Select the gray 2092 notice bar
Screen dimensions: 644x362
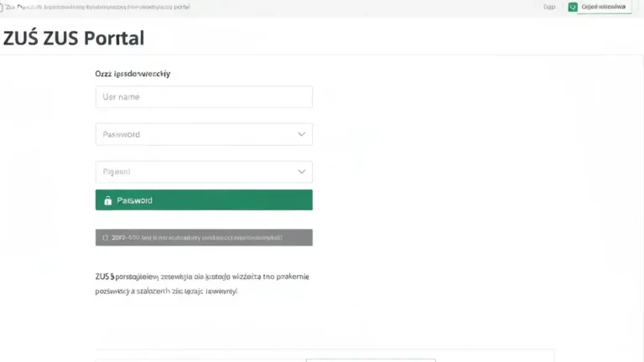(204, 238)
